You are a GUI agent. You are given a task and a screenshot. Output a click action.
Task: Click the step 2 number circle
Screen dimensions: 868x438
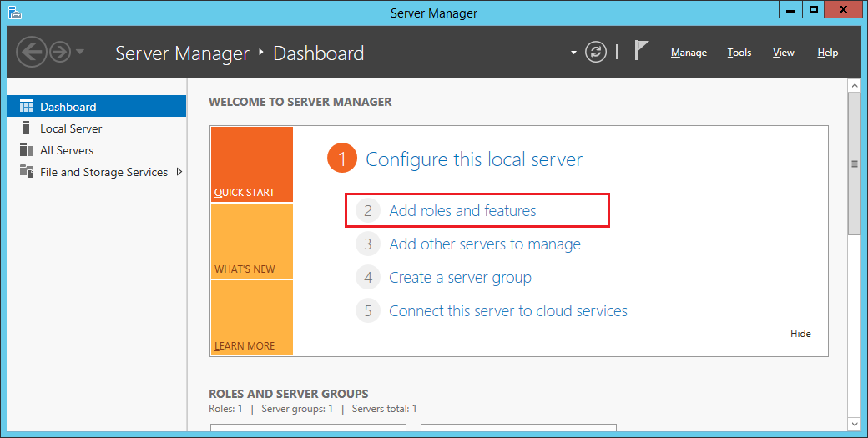(368, 211)
